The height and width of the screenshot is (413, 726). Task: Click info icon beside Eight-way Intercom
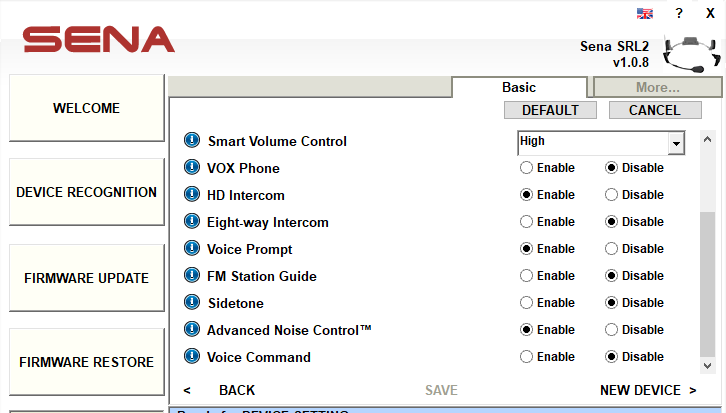click(x=192, y=221)
